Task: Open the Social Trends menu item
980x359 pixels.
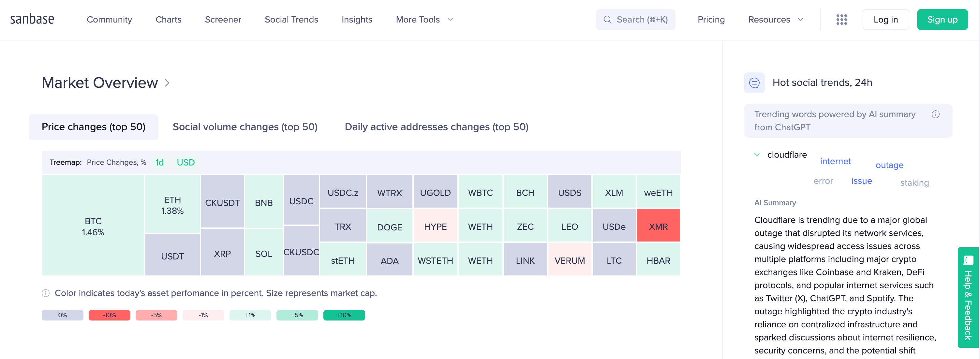Action: [x=291, y=19]
